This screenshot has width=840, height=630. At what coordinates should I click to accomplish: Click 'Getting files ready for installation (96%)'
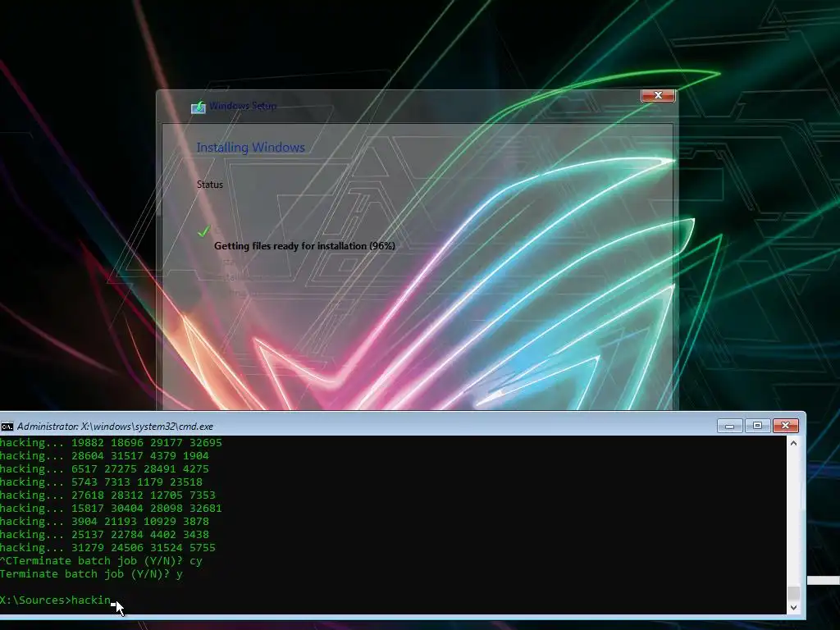point(304,246)
